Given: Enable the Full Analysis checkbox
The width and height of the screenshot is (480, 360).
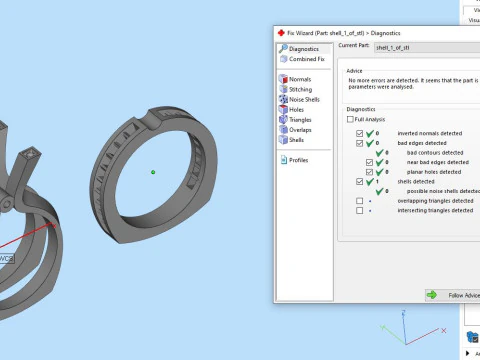Looking at the screenshot, I should [x=350, y=119].
